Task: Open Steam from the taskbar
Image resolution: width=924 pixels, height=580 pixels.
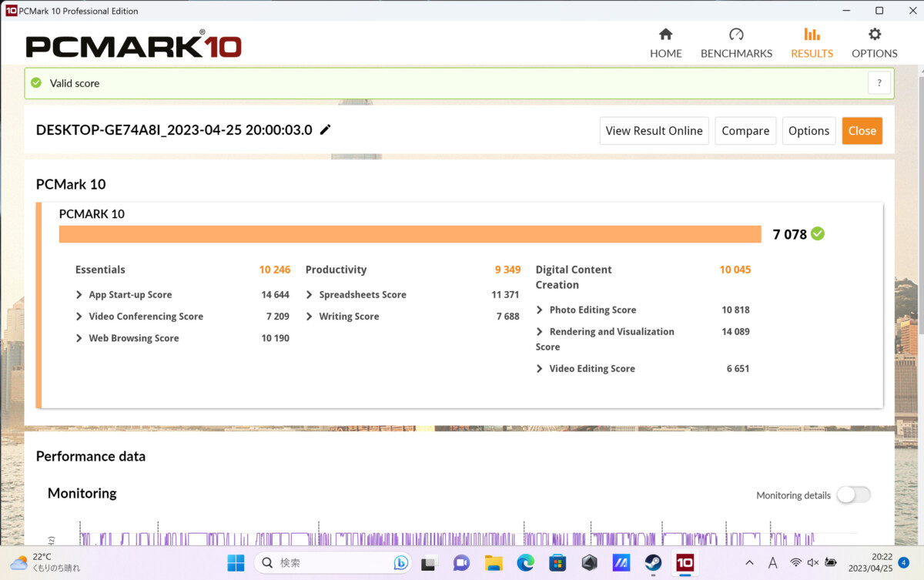Action: pos(653,563)
